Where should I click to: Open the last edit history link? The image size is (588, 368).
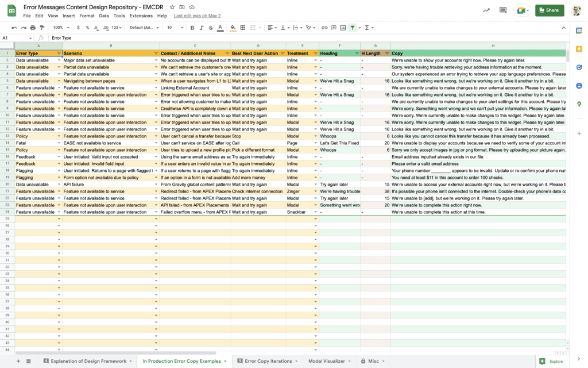point(197,16)
